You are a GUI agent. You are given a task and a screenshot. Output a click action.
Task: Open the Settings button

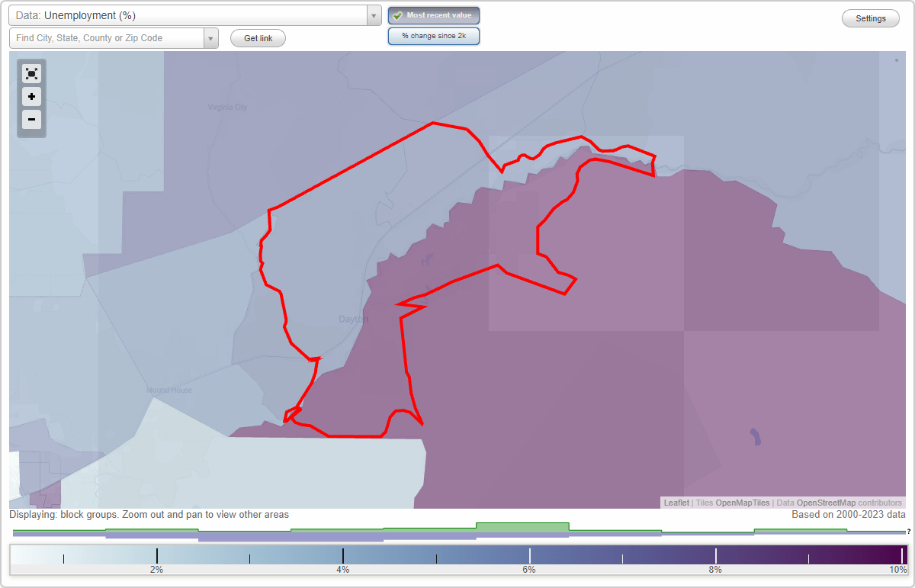871,19
